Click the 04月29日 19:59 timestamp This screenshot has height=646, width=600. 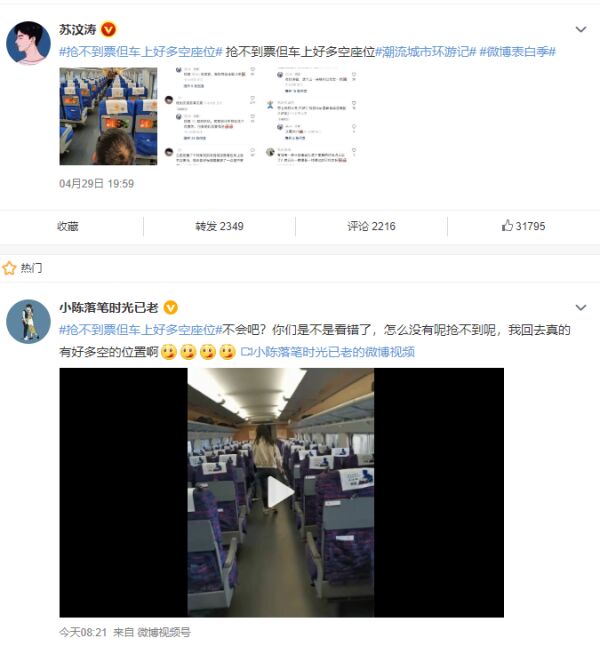coord(96,183)
